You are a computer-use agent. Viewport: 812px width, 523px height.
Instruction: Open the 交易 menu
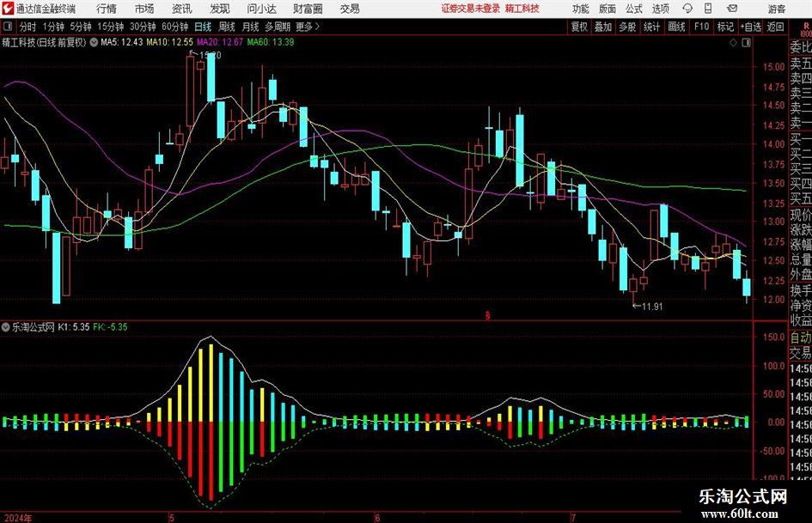coord(350,9)
